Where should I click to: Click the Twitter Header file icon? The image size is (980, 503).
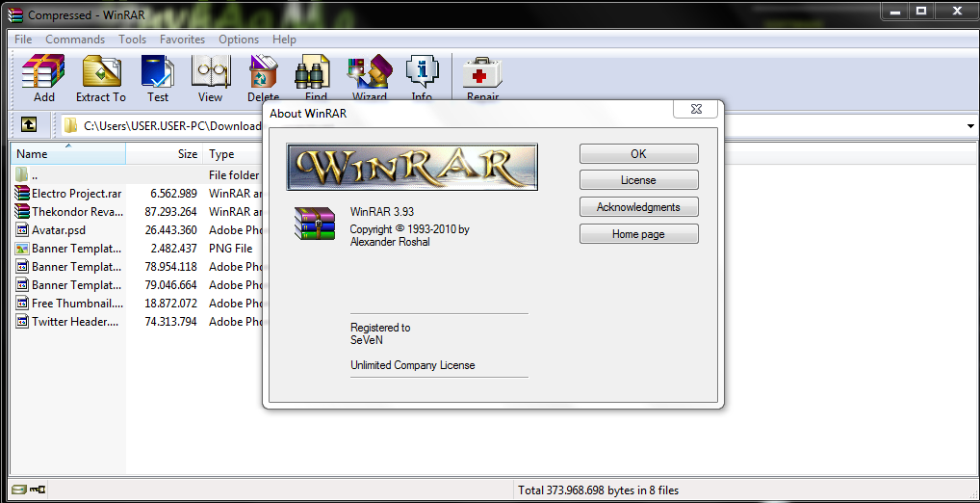(x=22, y=322)
